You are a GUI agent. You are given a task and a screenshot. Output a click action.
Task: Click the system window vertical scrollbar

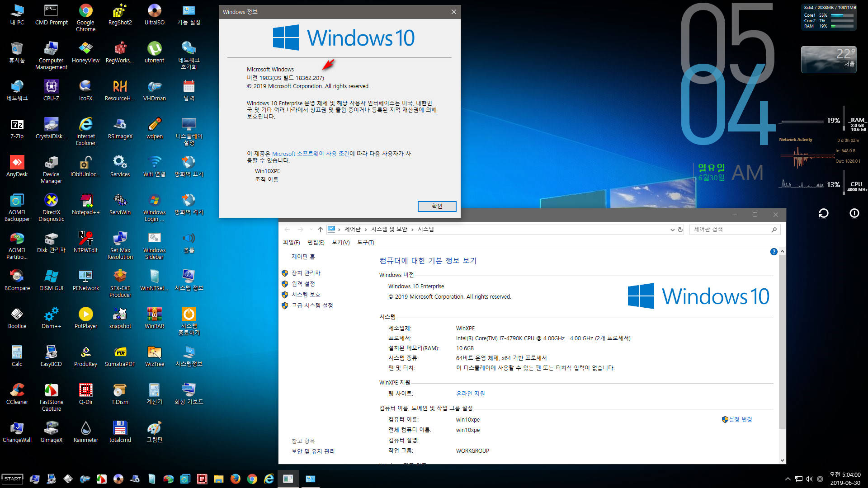click(782, 342)
